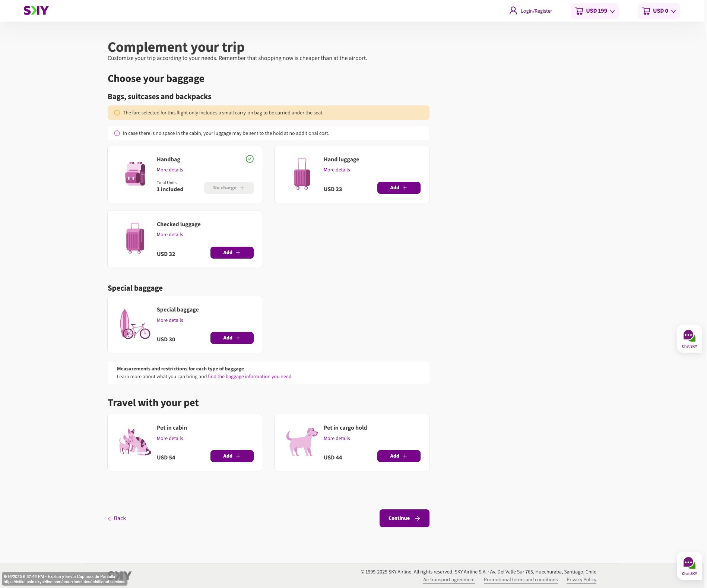Click the purple cabin space info icon
Viewport: 707px width, 588px height.
(117, 133)
